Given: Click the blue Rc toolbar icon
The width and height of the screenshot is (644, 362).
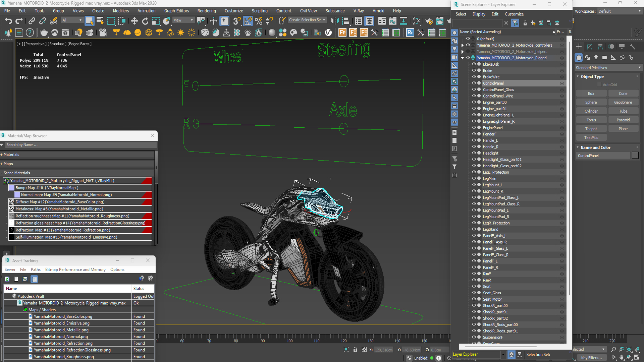Looking at the screenshot, I should [410, 33].
